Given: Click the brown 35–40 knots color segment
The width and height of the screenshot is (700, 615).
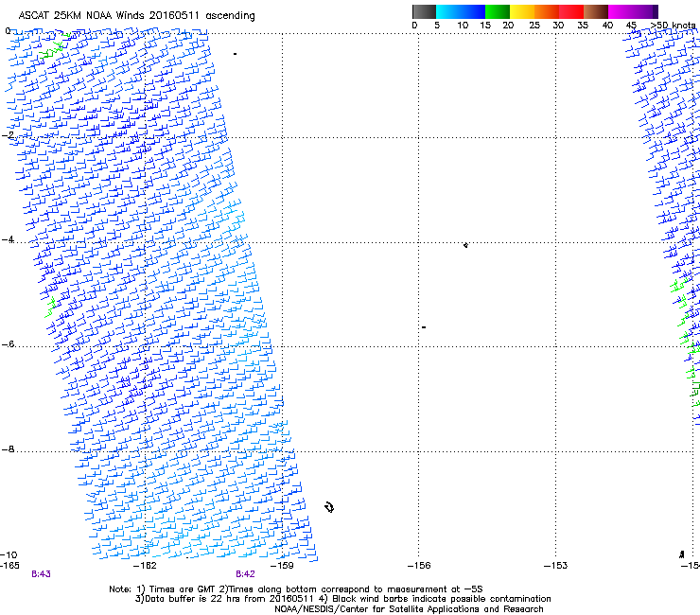Looking at the screenshot, I should coord(596,11).
